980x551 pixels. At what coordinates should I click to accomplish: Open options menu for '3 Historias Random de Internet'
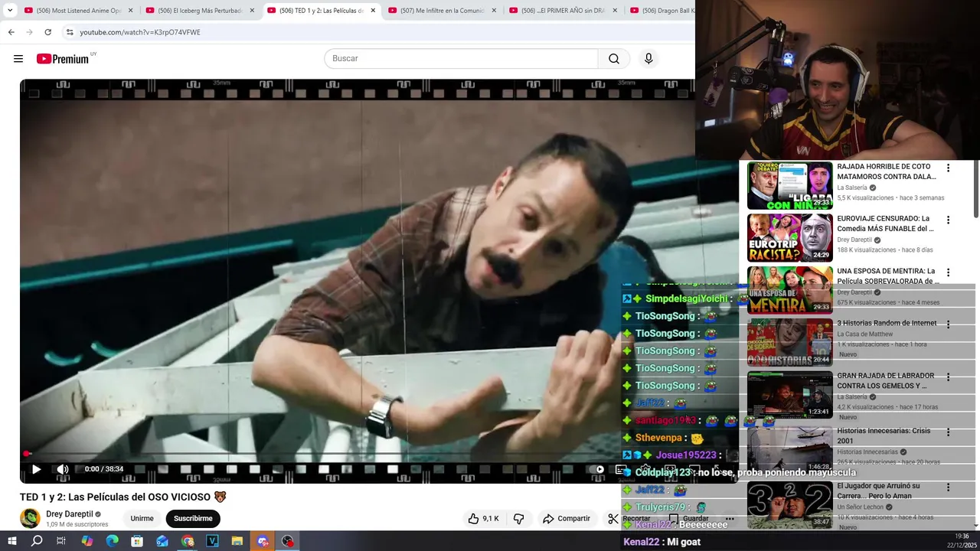[948, 324]
